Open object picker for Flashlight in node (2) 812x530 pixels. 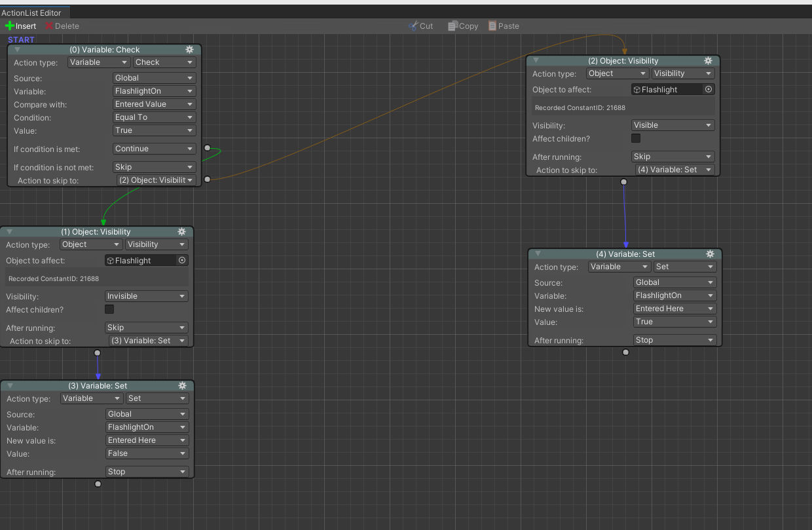pos(709,90)
